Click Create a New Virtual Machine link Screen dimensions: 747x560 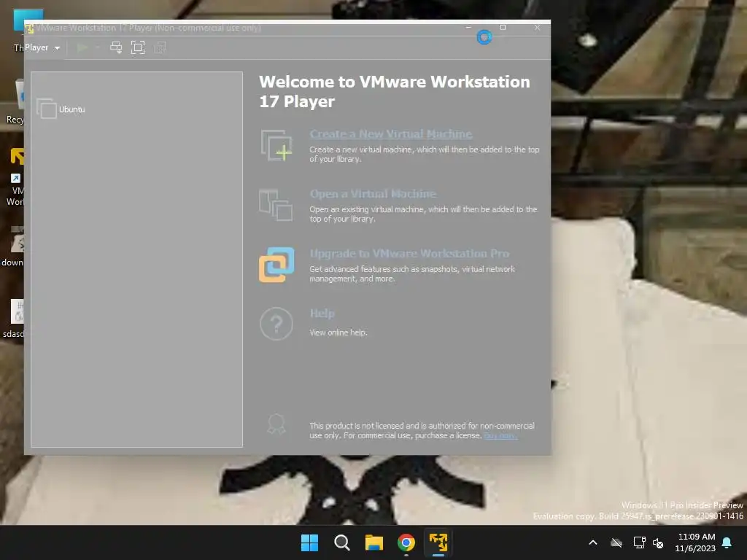(x=391, y=134)
